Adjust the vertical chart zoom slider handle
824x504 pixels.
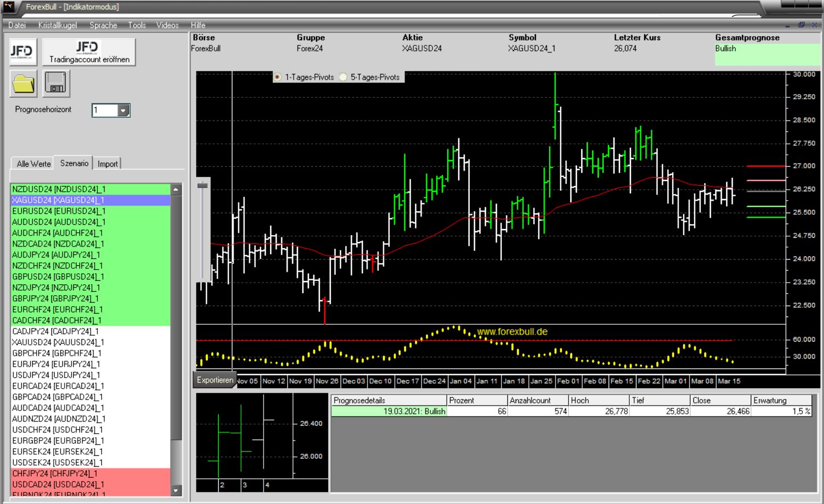click(203, 186)
